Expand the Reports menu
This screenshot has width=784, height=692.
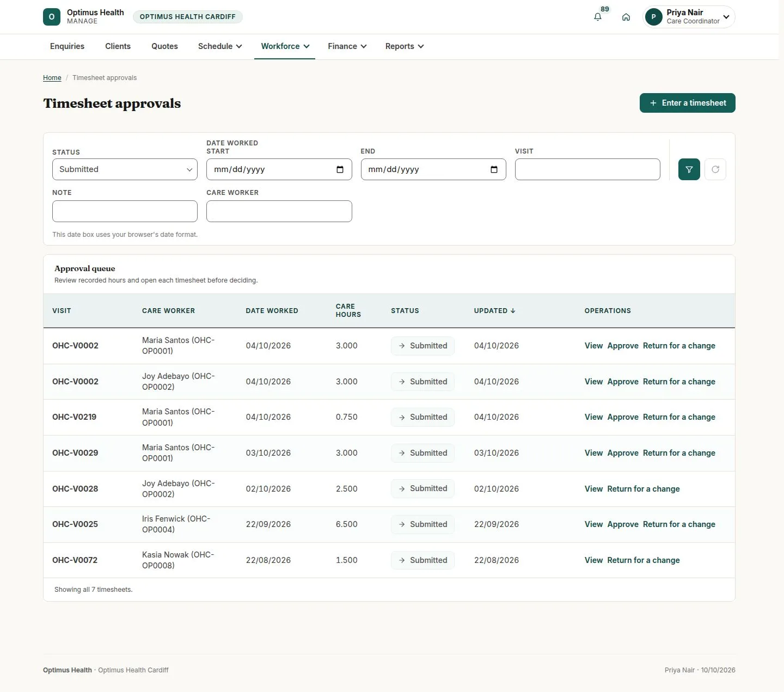pos(404,46)
